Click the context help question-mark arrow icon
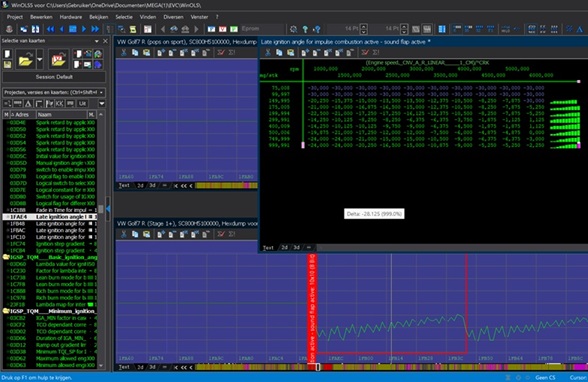Viewport: 588px width, 382px height. click(x=317, y=29)
